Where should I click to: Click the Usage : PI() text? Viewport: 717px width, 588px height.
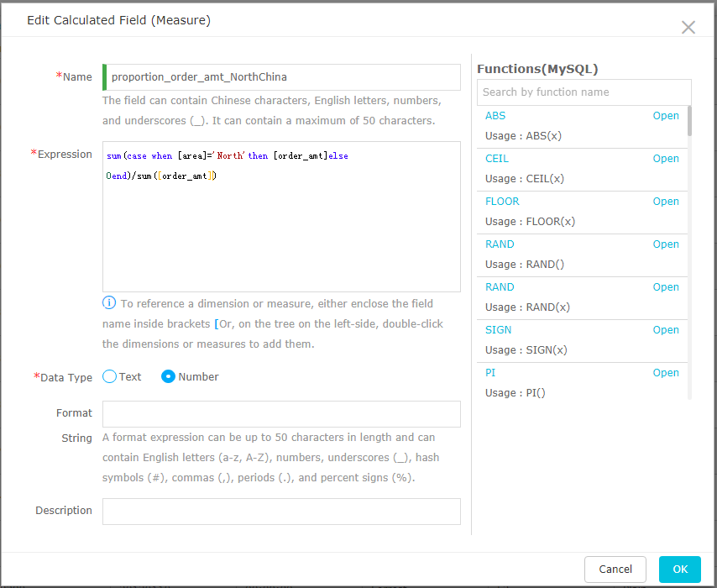tap(515, 393)
